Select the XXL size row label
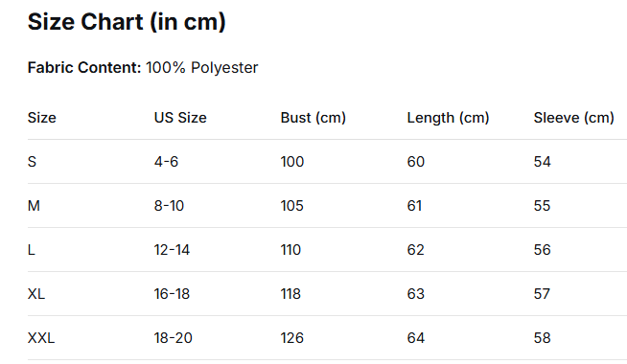The image size is (627, 364). (41, 338)
